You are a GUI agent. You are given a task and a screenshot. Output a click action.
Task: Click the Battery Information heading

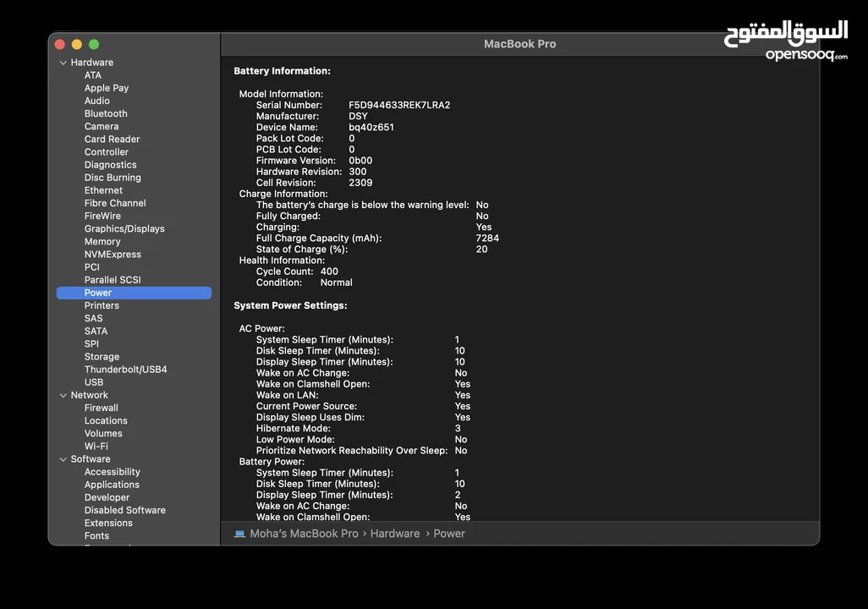click(282, 71)
